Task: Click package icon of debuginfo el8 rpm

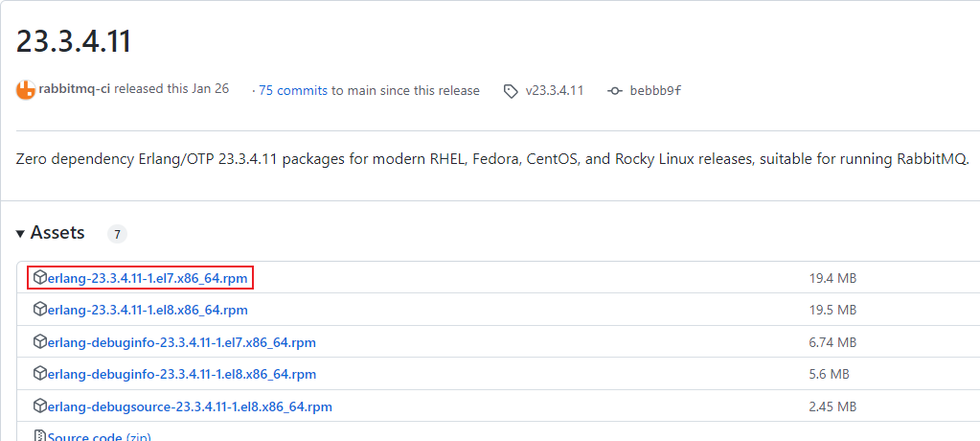Action: tap(39, 374)
